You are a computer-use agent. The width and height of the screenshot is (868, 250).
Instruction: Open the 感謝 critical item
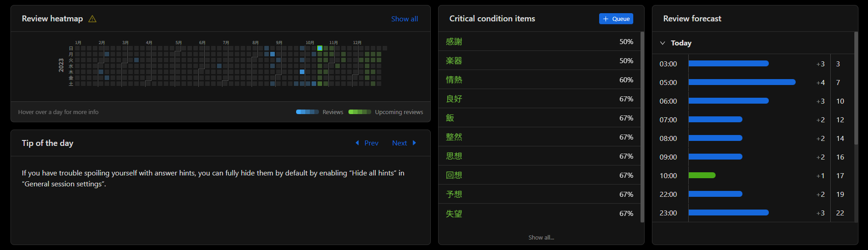(454, 42)
